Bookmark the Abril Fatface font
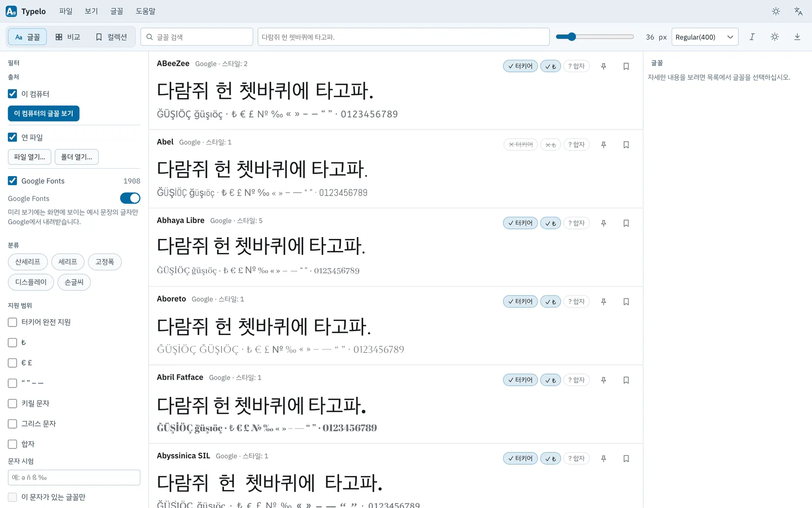Screen dimensions: 812x508 click(626, 380)
